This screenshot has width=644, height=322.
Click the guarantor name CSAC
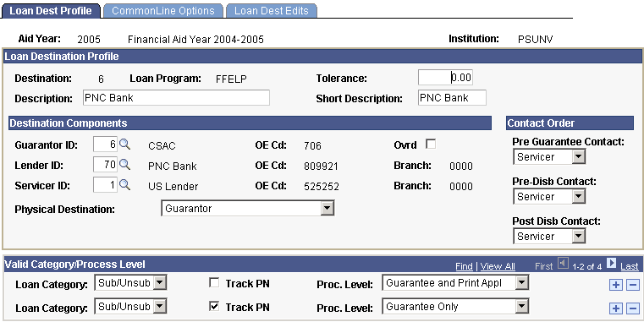point(162,145)
